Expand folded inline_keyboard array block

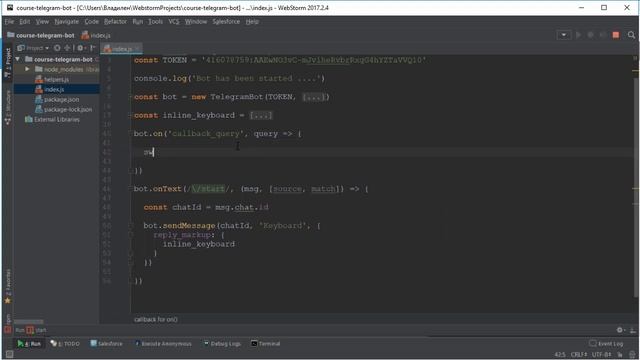[261, 116]
